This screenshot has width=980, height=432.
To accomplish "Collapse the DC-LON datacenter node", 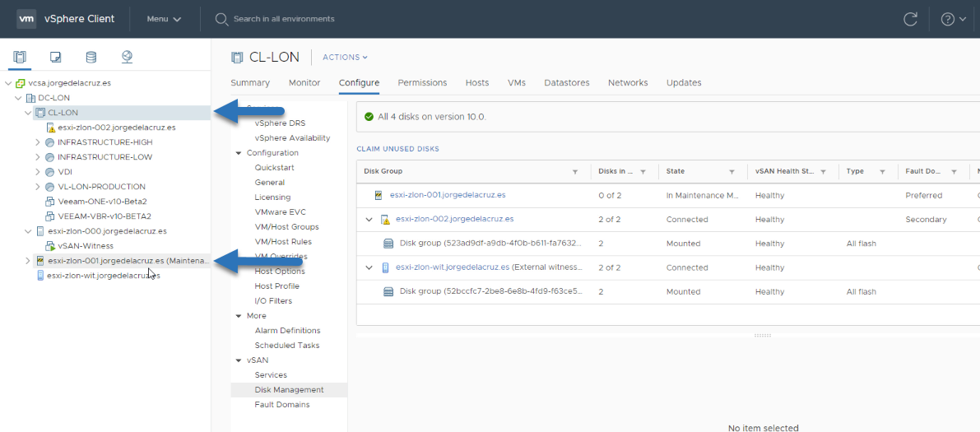I will pyautogui.click(x=18, y=98).
